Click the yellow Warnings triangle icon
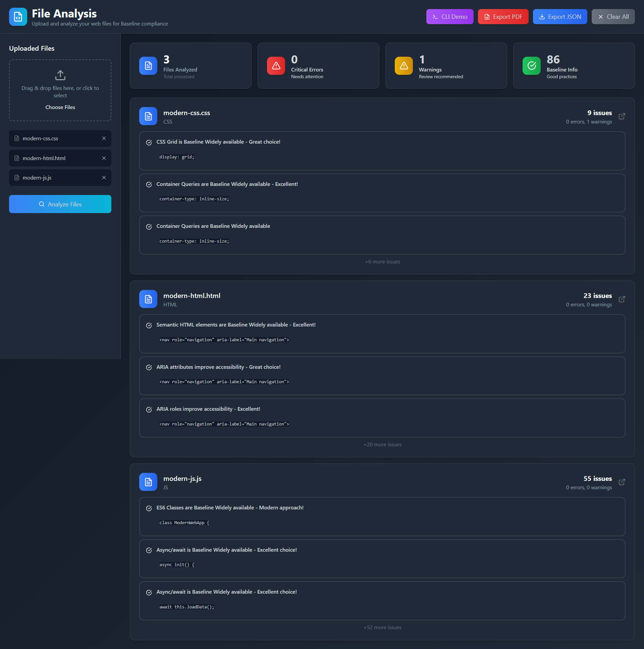The width and height of the screenshot is (644, 649). tap(404, 66)
